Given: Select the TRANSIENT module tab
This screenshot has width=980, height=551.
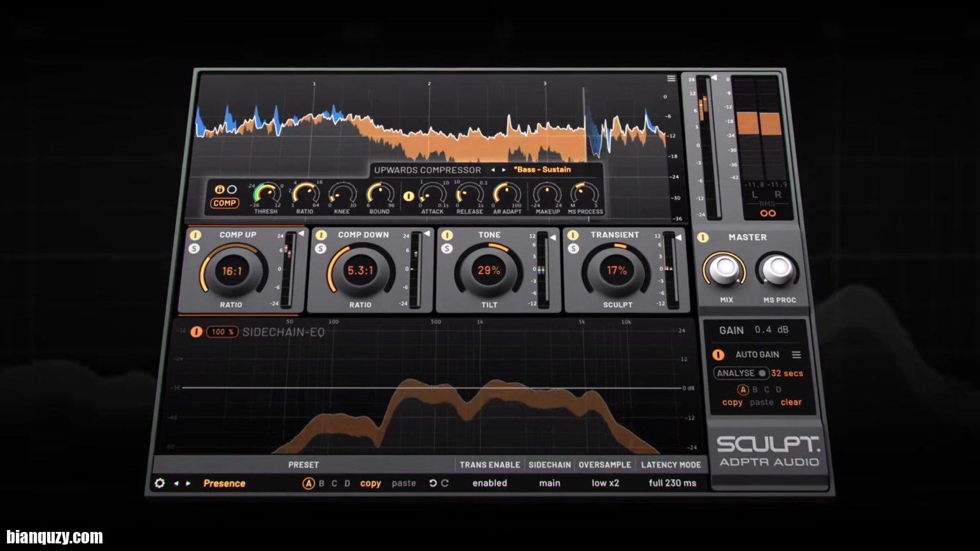Looking at the screenshot, I should tap(615, 235).
